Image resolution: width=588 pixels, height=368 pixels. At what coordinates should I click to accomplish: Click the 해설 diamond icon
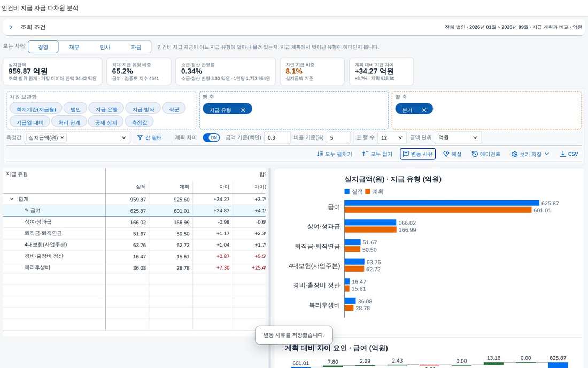(x=446, y=154)
